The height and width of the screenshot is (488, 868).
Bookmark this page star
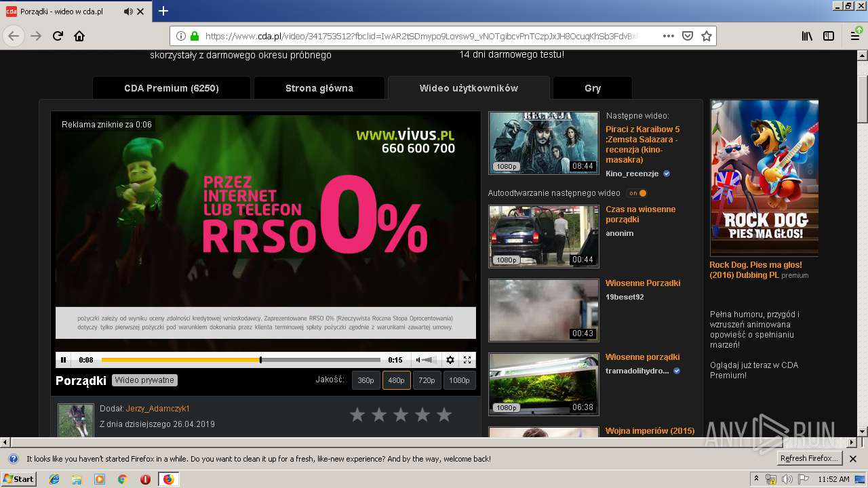(706, 36)
